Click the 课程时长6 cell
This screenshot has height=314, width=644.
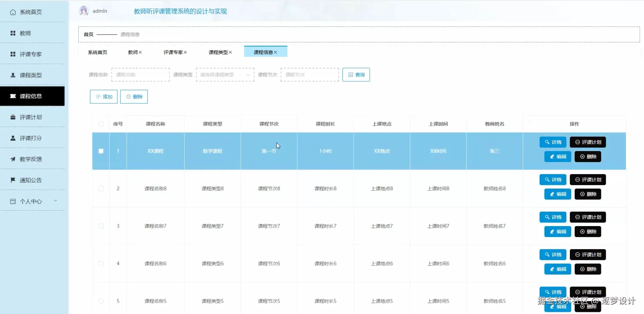[326, 263]
